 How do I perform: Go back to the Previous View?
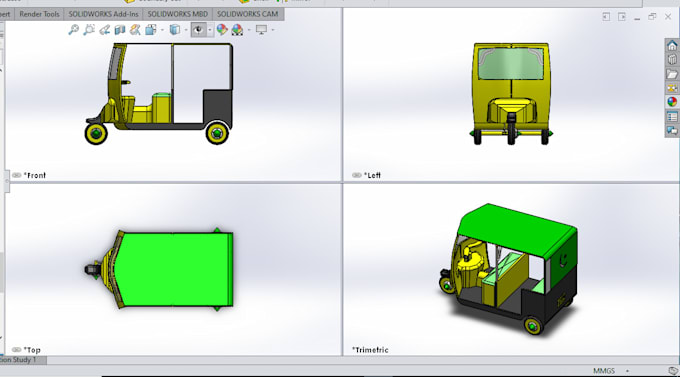click(105, 30)
